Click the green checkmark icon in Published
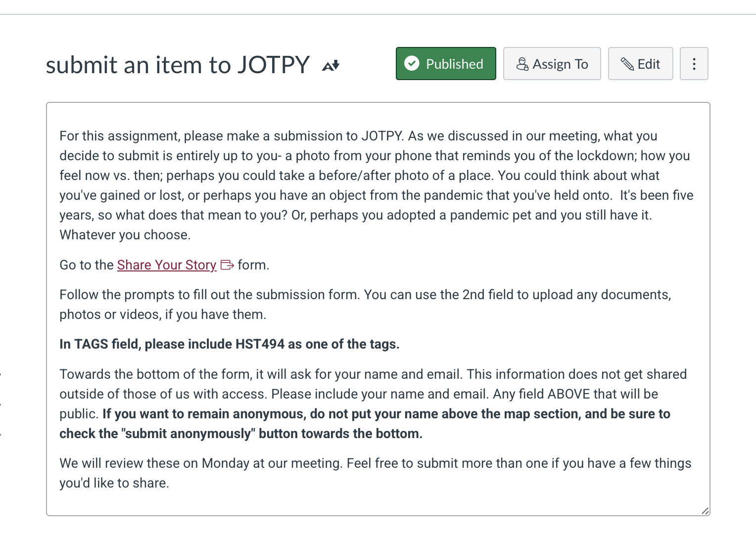 tap(412, 63)
